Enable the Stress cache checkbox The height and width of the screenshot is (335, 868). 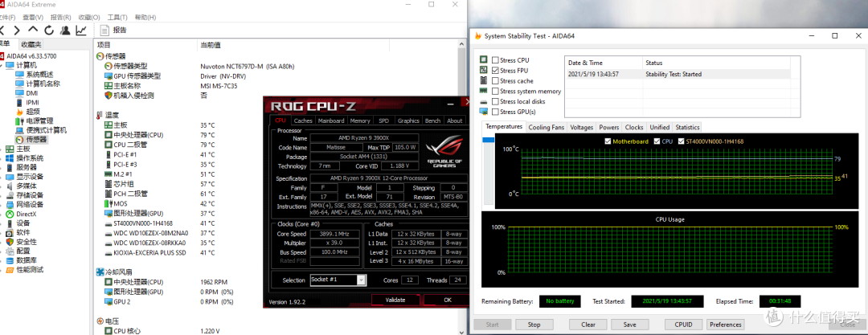coord(495,81)
